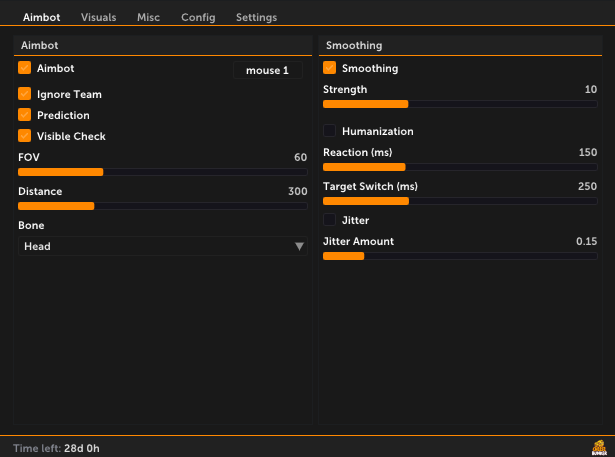Screen dimensions: 615x457
Task: Click the logo icon in status bar
Action: click(599, 448)
